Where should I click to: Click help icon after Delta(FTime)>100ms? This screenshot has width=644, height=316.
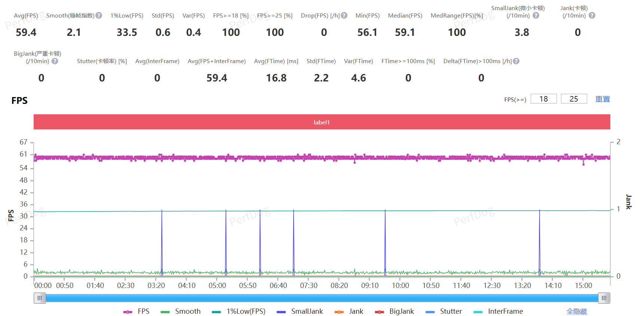[516, 61]
